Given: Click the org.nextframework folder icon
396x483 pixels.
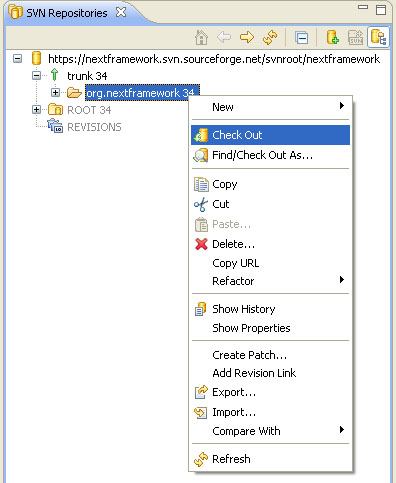Looking at the screenshot, I should 74,92.
